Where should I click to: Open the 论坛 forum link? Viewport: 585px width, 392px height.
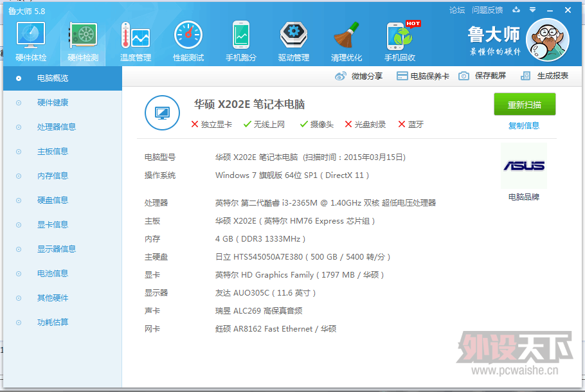click(457, 10)
